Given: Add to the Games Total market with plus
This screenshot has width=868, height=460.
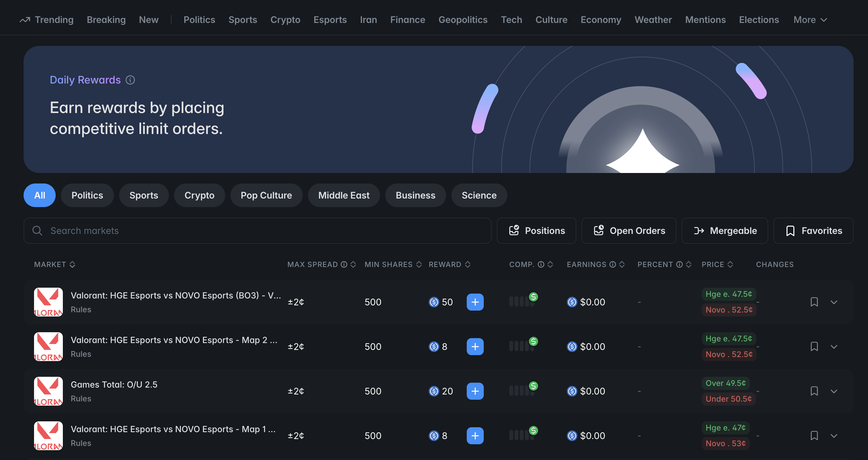Looking at the screenshot, I should (x=475, y=391).
